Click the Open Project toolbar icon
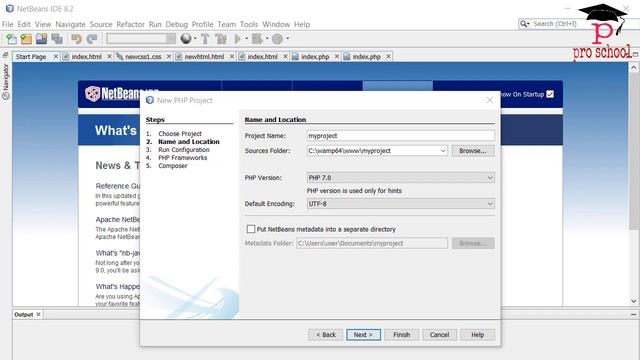Viewport: 640px width, 360px height. click(41, 39)
